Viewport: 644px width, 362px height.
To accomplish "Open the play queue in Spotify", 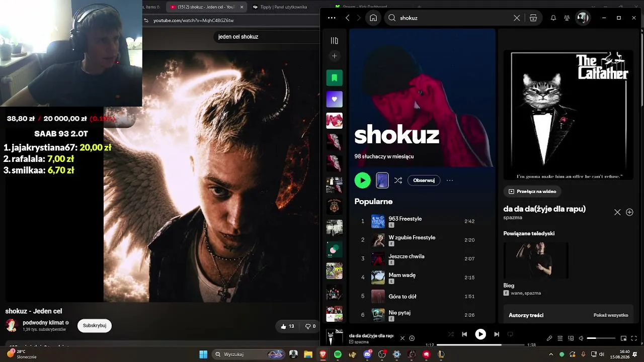I will tap(560, 338).
